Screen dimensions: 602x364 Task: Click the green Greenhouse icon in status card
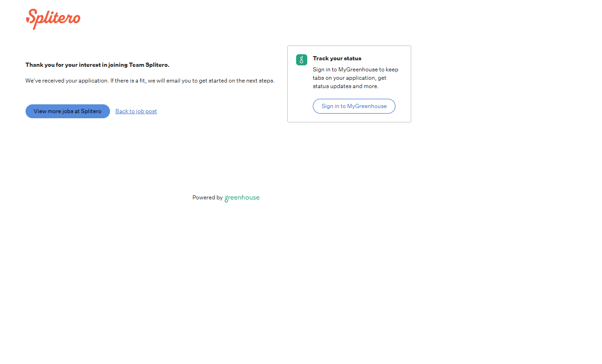[302, 60]
